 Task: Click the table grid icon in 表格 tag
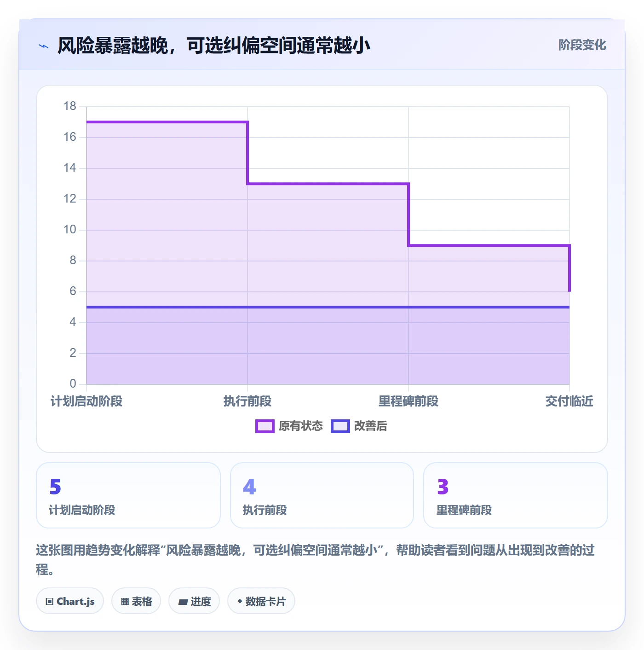coord(125,601)
